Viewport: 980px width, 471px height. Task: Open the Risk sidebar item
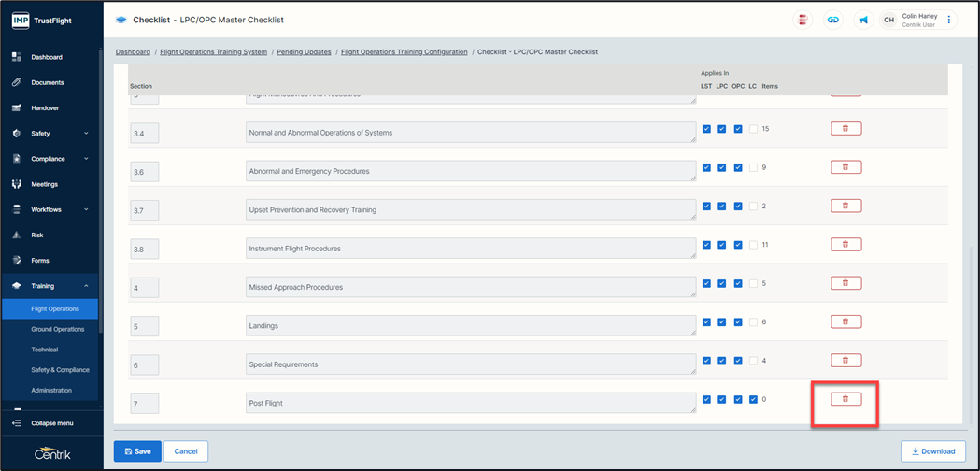(x=37, y=235)
